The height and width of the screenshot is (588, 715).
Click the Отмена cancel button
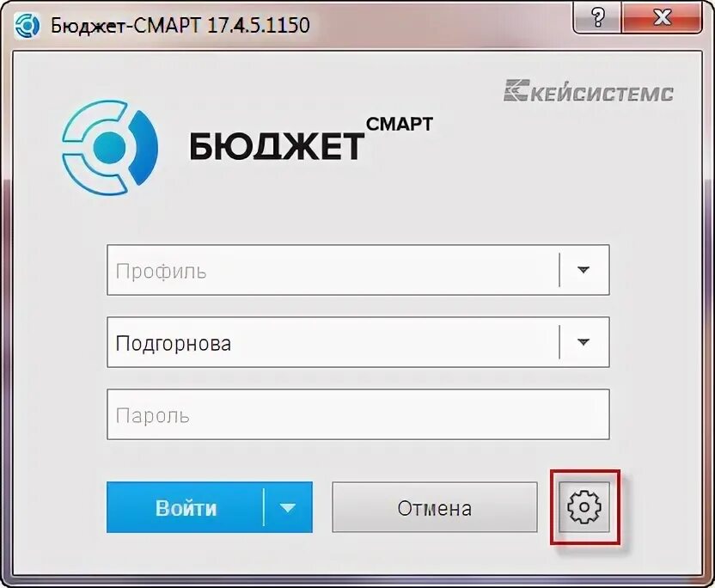[435, 507]
